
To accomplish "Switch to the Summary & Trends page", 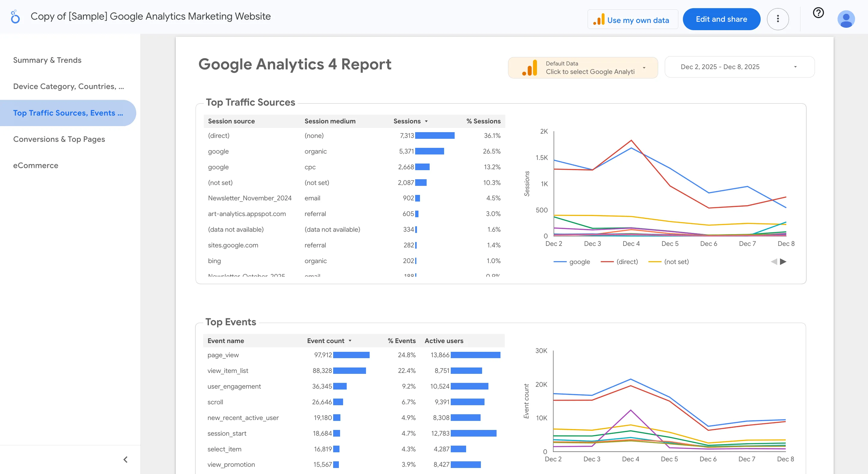I will pos(48,60).
